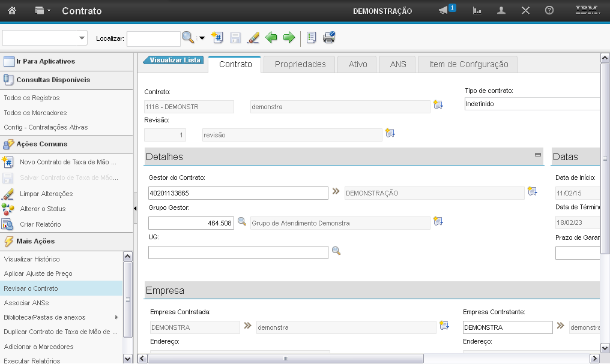Expand the query dropdown in toolbar
The height and width of the screenshot is (364, 610).
(82, 38)
